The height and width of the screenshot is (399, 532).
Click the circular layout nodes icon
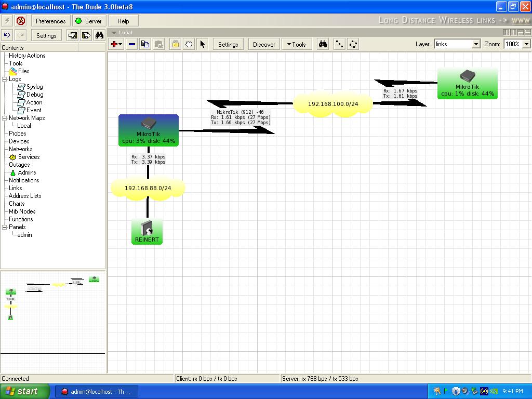coord(353,44)
